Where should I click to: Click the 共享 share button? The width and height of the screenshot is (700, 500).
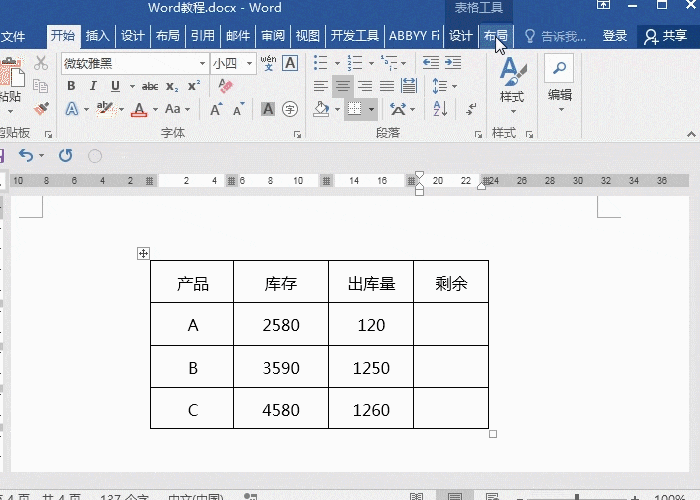tap(666, 36)
